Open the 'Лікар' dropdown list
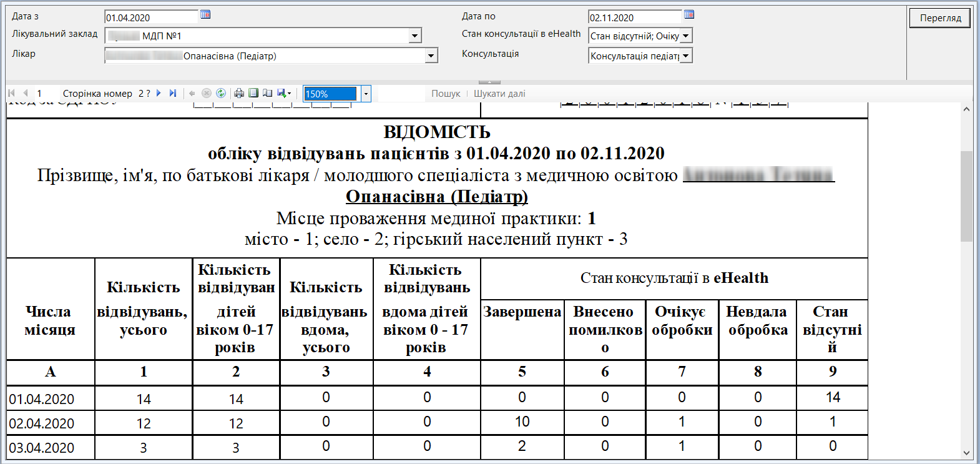The image size is (980, 464). [431, 56]
